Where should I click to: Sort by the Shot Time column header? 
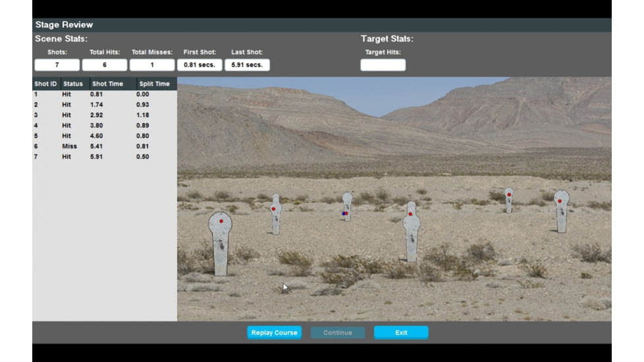[x=108, y=84]
